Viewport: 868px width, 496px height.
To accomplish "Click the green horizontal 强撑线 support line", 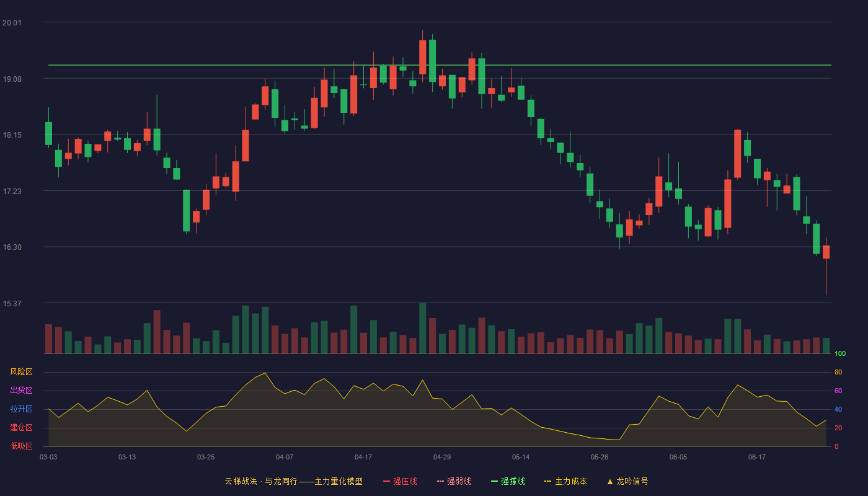I will (x=440, y=65).
